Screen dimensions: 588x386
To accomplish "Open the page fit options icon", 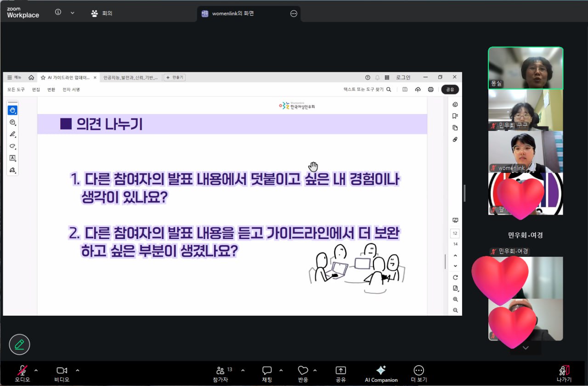I will (x=455, y=289).
